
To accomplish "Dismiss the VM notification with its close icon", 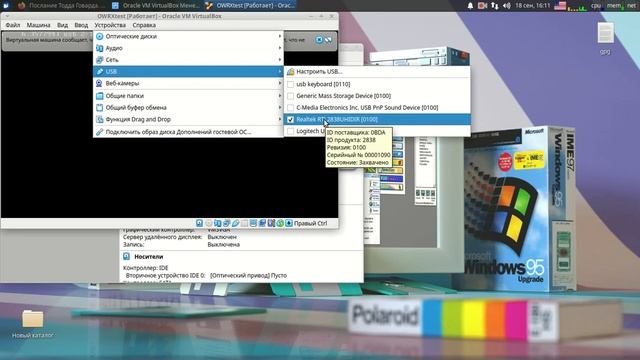I will click(319, 40).
